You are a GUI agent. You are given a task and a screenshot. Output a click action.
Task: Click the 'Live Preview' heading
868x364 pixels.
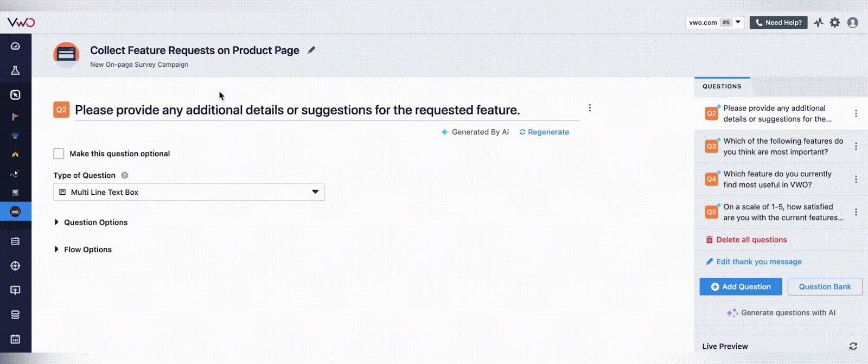(725, 346)
